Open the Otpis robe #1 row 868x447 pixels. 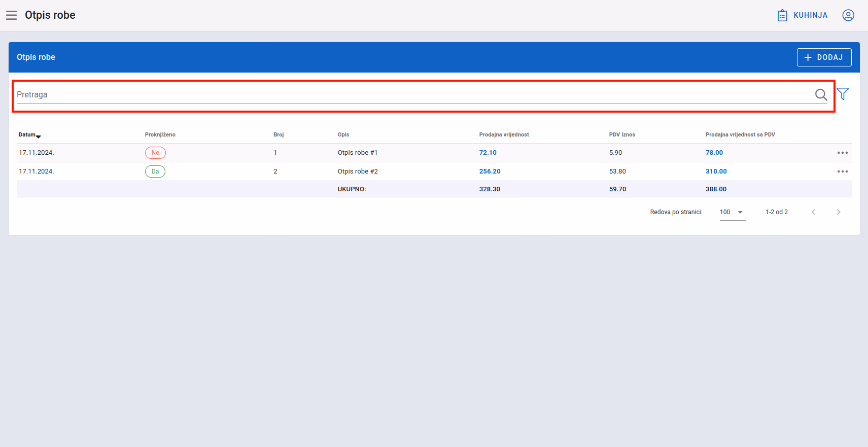click(434, 153)
